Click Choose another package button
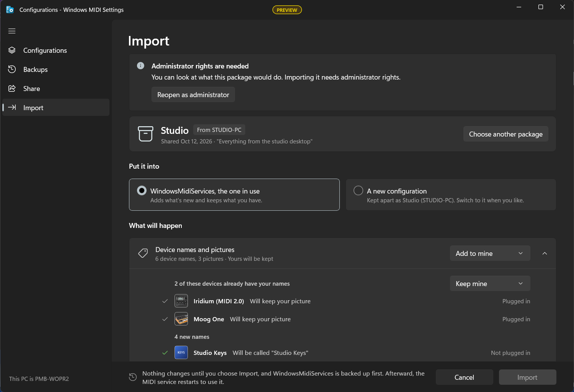Screen dimensions: 574x392 [x=506, y=134]
